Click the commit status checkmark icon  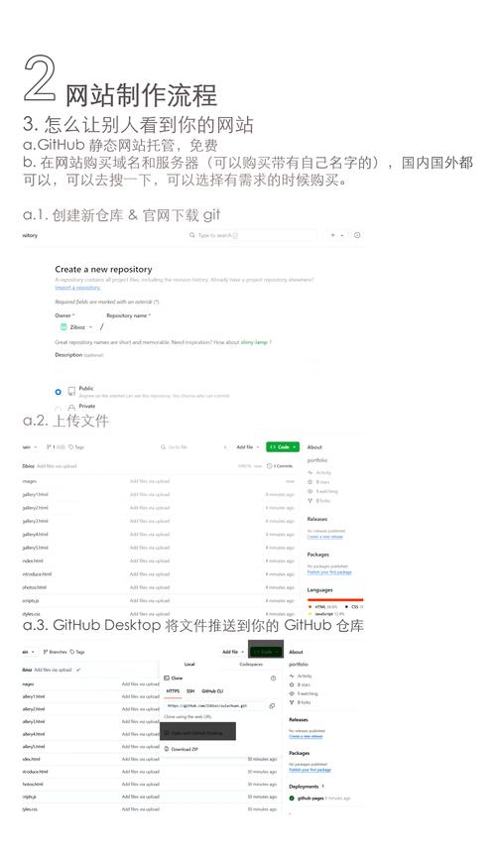point(78,670)
